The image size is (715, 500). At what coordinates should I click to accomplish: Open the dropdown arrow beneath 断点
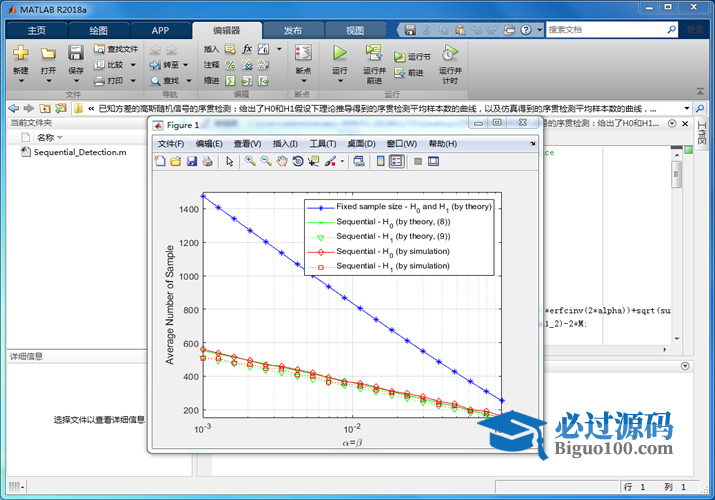click(304, 81)
